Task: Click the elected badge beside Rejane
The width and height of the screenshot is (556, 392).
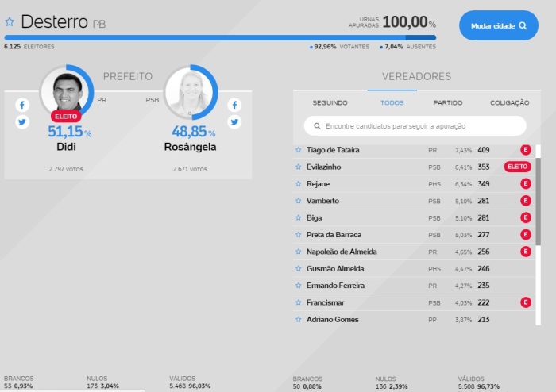Action: pos(525,184)
